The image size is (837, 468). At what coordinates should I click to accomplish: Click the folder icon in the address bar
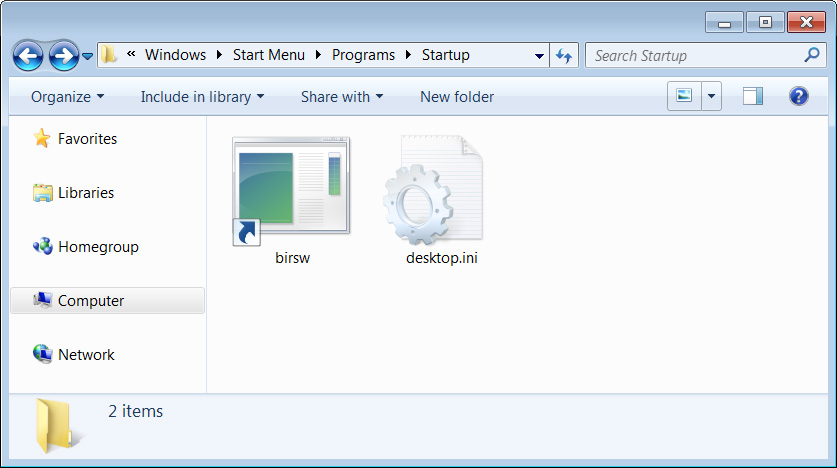click(x=109, y=54)
